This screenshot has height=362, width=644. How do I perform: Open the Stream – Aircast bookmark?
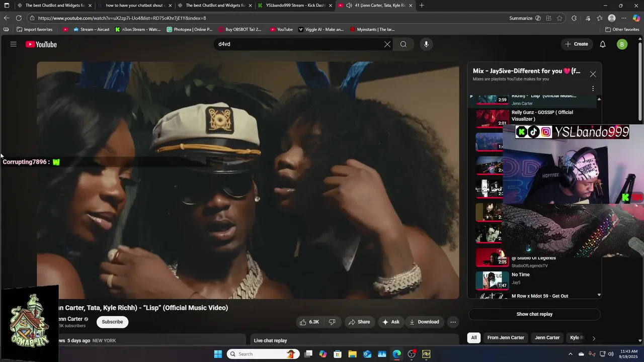pos(91,29)
